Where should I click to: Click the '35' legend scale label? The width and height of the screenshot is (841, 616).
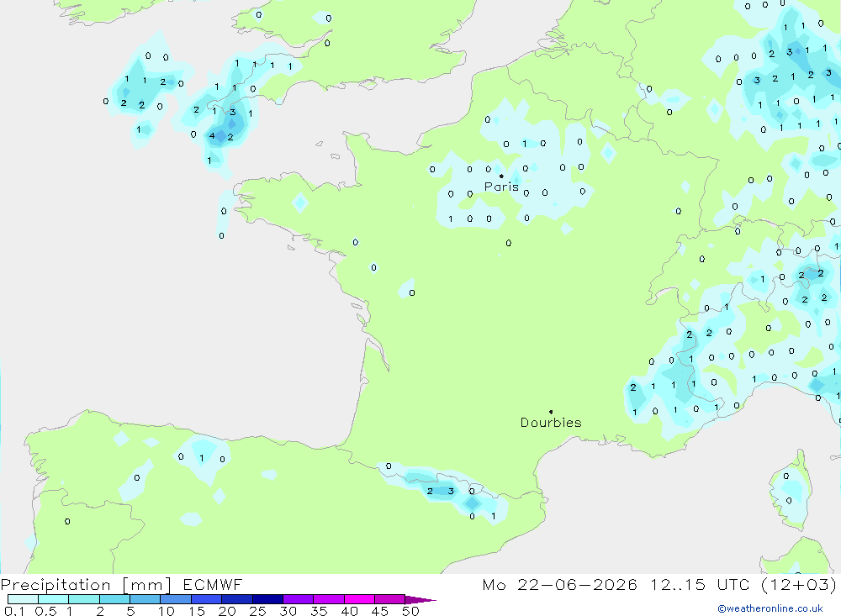[319, 611]
